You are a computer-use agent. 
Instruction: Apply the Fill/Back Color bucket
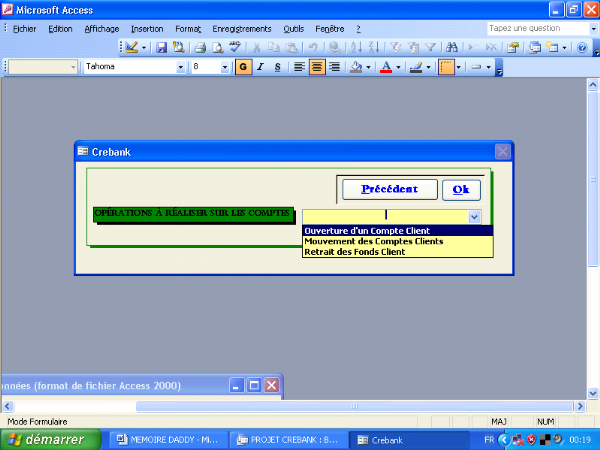click(356, 67)
